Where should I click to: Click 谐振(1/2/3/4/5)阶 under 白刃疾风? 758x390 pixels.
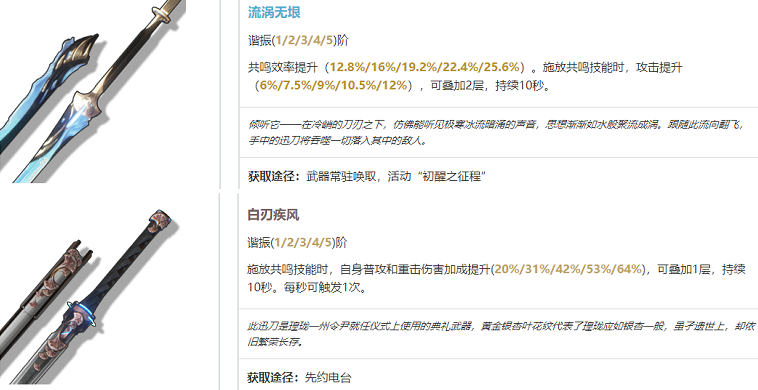click(x=297, y=243)
